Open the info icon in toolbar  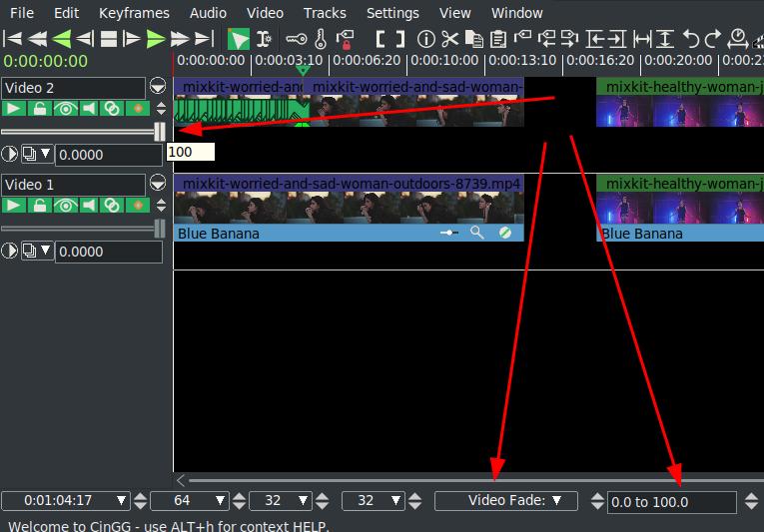point(425,40)
